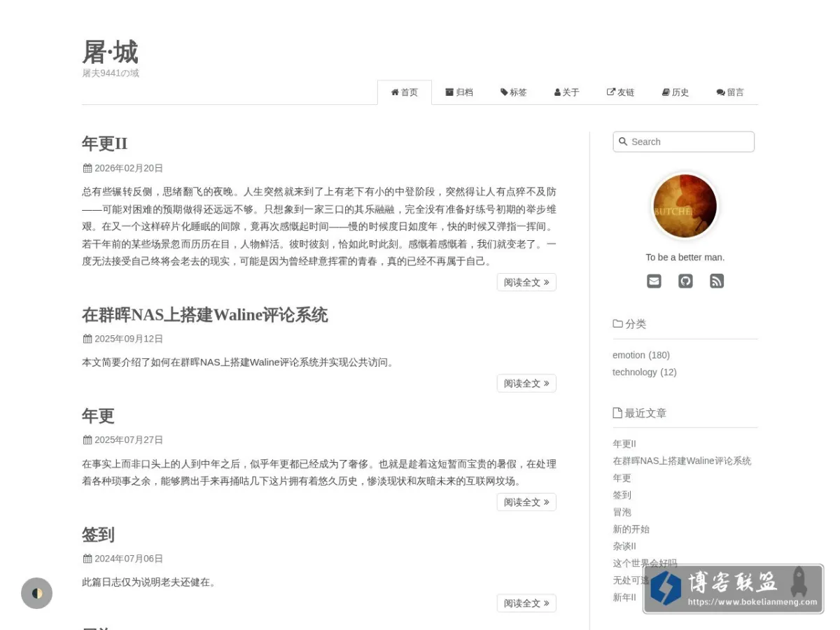Viewport: 840px width, 630px height.
Task: Go to the 标签 tags tab
Action: (514, 92)
